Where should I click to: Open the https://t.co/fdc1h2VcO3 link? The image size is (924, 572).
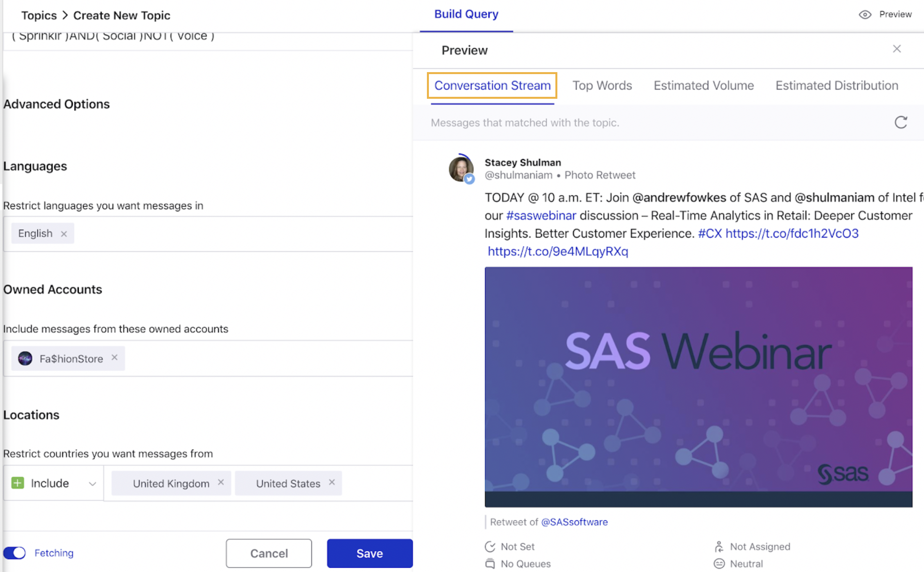(x=792, y=234)
